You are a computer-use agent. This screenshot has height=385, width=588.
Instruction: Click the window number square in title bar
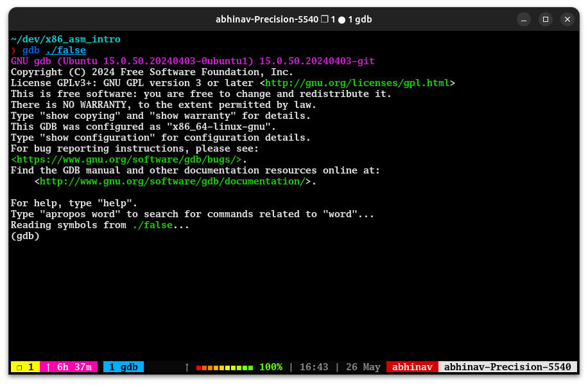pyautogui.click(x=325, y=19)
